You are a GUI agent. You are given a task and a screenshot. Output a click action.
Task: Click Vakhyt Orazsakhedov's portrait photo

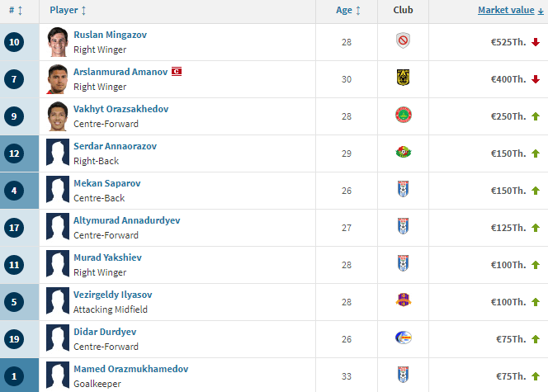(x=57, y=116)
